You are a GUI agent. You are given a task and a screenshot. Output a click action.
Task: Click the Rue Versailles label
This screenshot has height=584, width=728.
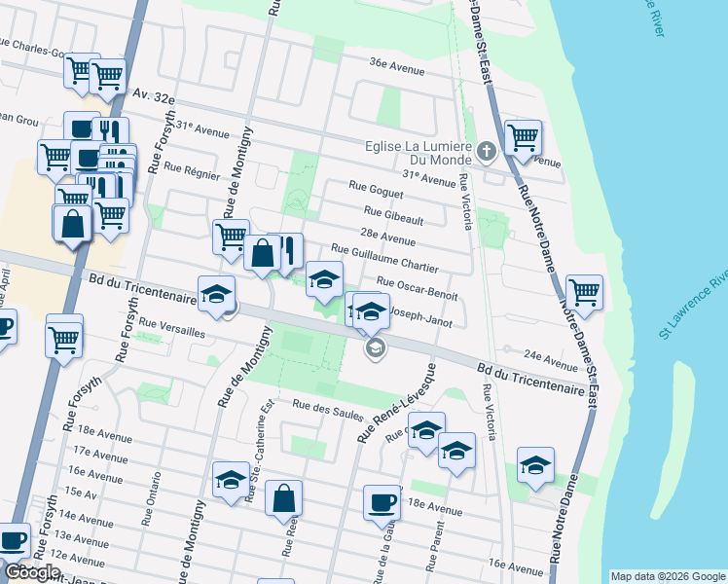pyautogui.click(x=172, y=327)
